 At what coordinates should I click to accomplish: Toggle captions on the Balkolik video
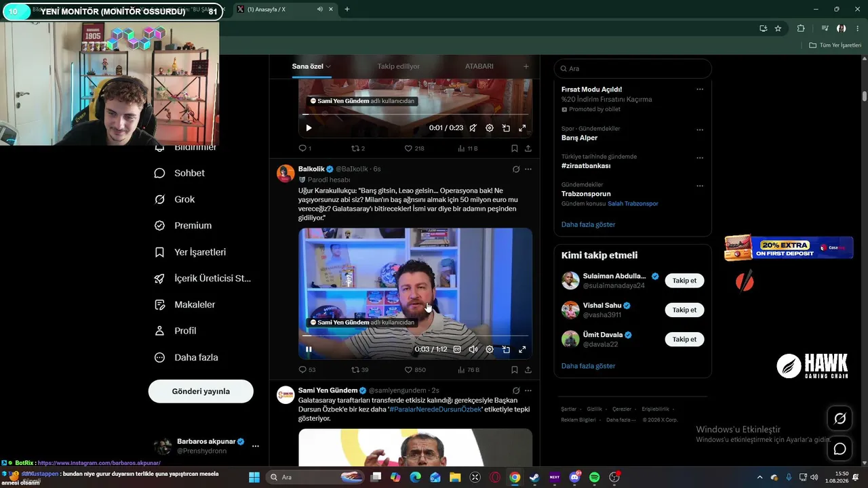click(x=457, y=350)
